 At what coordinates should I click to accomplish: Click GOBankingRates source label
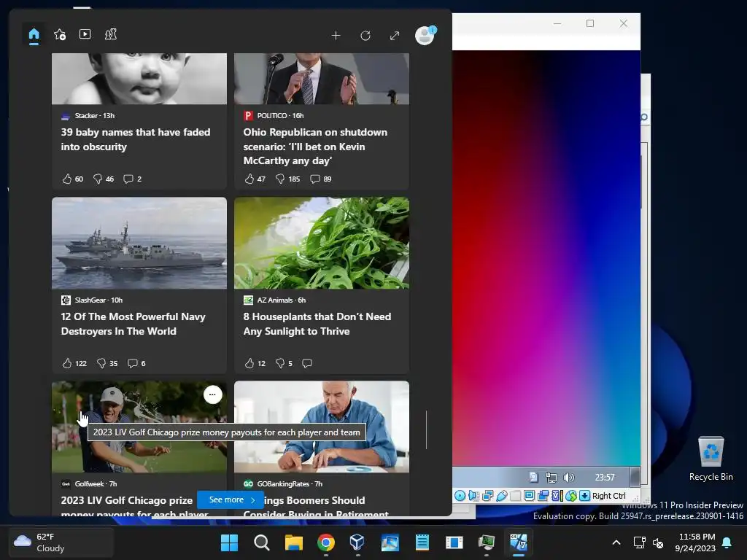click(284, 484)
